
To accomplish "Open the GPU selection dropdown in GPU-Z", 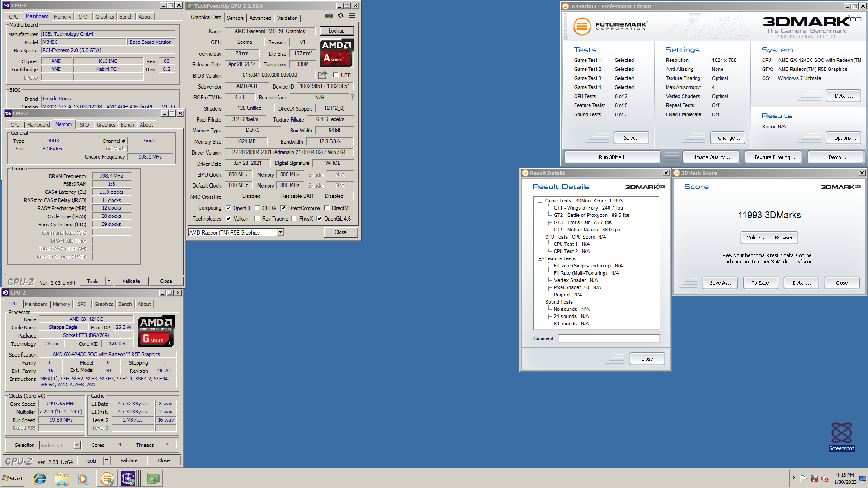I will 280,232.
